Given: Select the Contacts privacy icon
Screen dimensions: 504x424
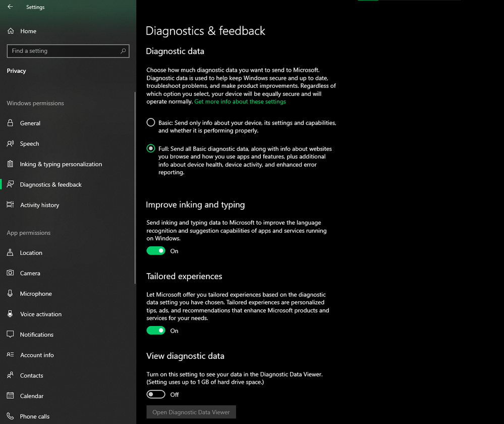Looking at the screenshot, I should 11,375.
